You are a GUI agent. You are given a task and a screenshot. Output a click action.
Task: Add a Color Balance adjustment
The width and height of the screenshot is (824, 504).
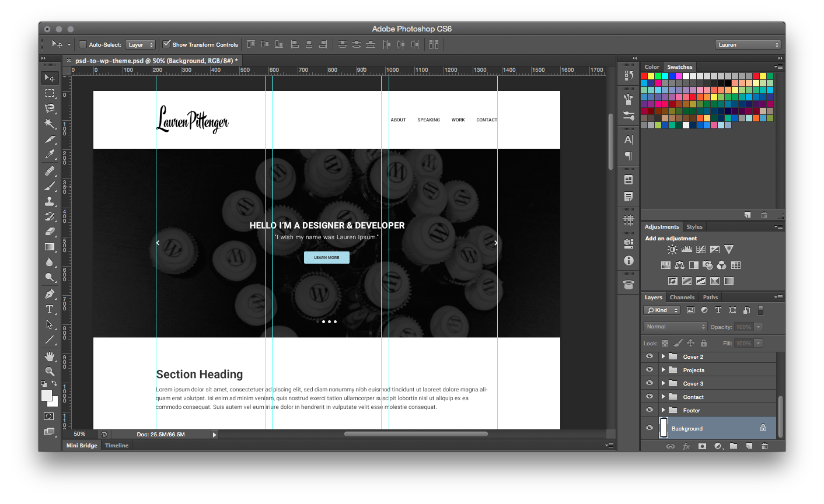pyautogui.click(x=679, y=265)
